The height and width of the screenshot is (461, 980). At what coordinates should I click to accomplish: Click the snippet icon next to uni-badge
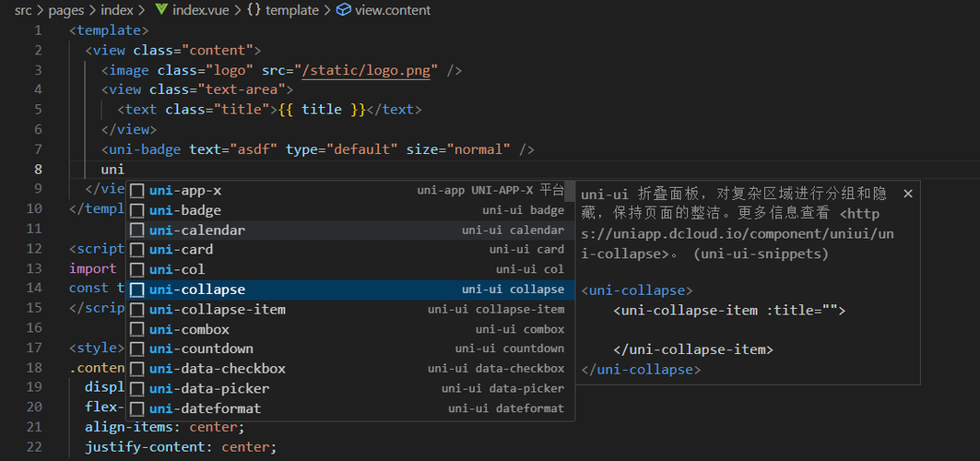136,210
